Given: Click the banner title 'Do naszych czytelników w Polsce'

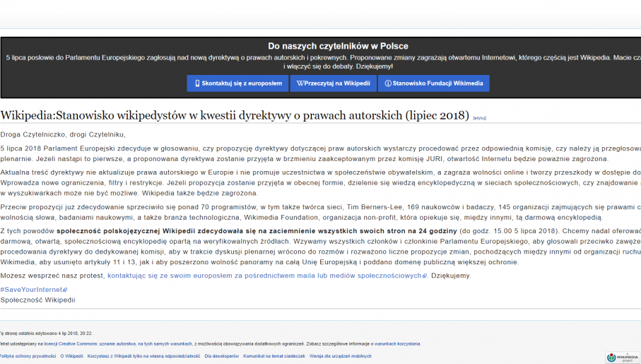Looking at the screenshot, I should point(338,46).
